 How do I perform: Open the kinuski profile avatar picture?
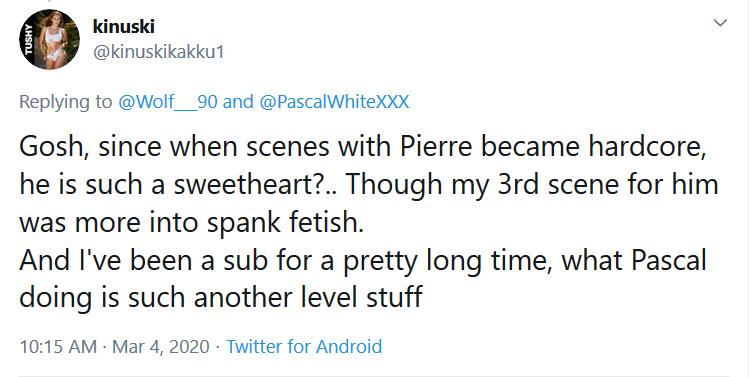click(x=49, y=39)
